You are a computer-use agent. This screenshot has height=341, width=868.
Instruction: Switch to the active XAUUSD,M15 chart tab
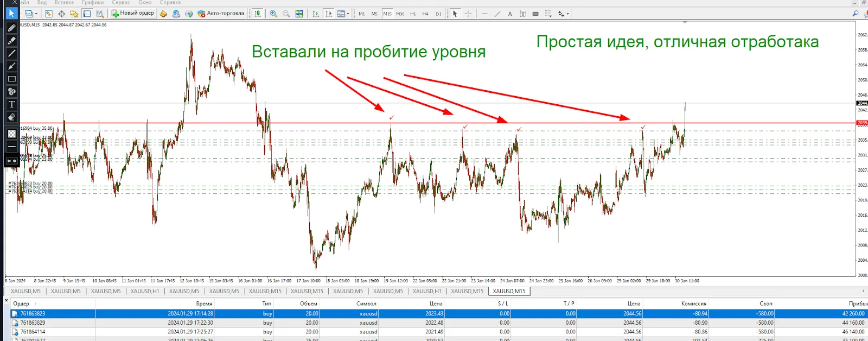click(x=509, y=291)
